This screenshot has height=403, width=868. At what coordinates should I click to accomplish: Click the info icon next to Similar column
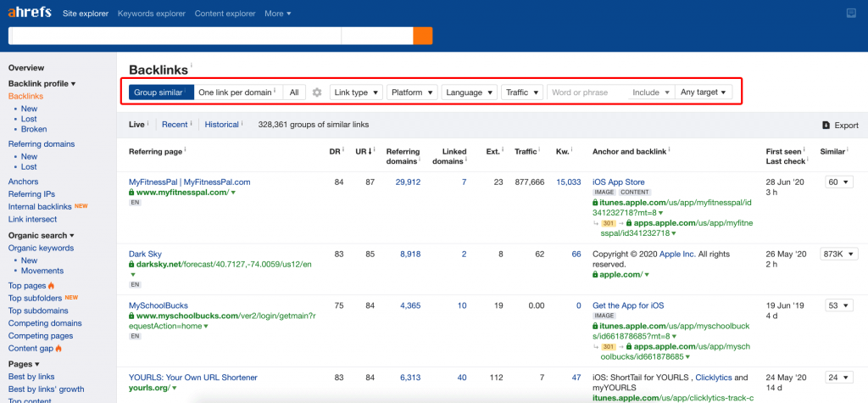point(848,149)
